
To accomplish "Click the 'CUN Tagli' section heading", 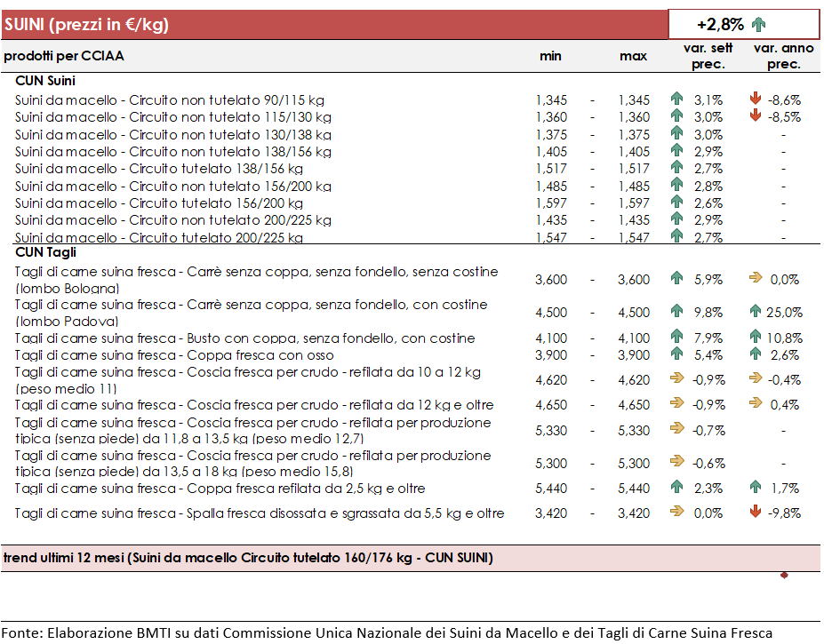I will pos(45,252).
